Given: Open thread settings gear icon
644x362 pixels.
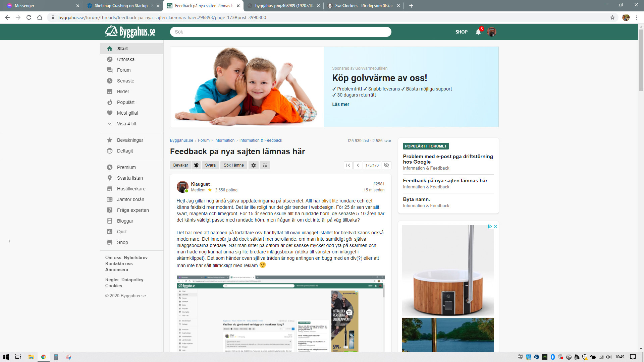Looking at the screenshot, I should coord(254,165).
